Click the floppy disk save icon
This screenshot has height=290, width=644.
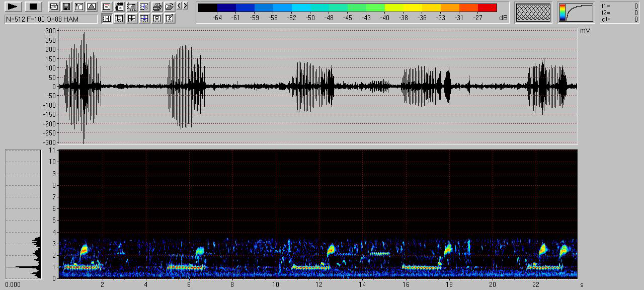(66, 7)
